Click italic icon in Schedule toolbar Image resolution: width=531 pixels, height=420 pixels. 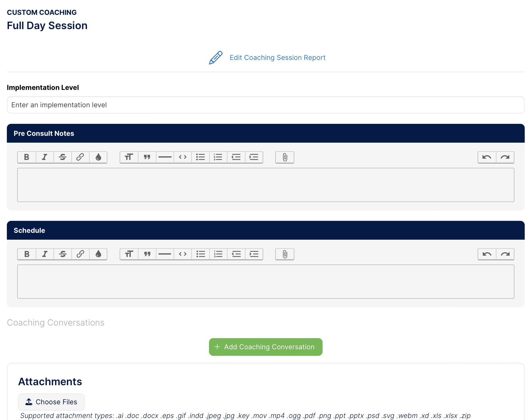tap(45, 254)
